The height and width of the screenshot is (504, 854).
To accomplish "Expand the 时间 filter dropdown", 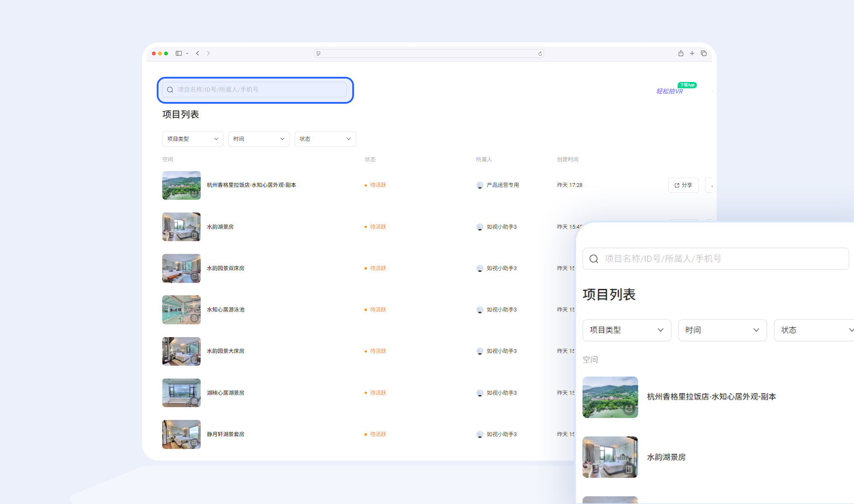I will coord(259,139).
